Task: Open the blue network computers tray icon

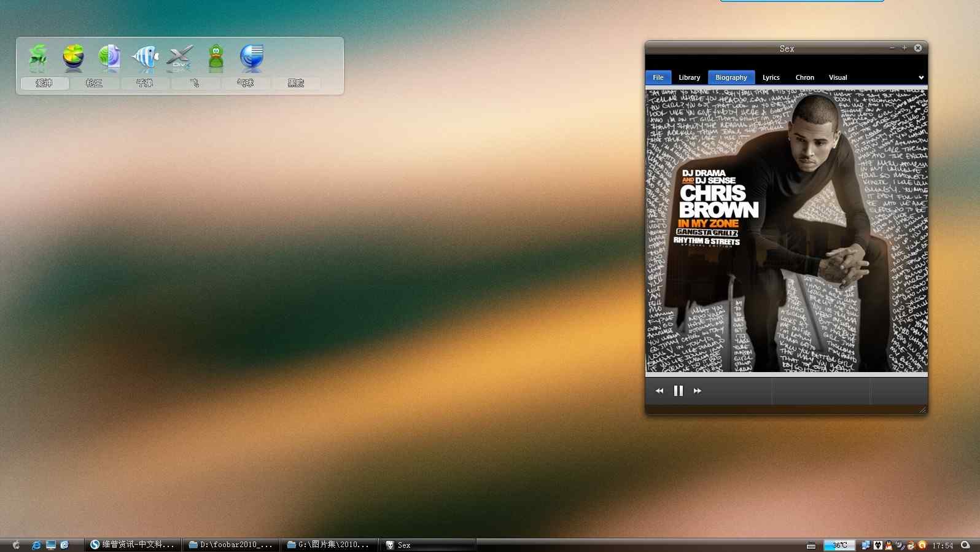Action: tap(866, 545)
